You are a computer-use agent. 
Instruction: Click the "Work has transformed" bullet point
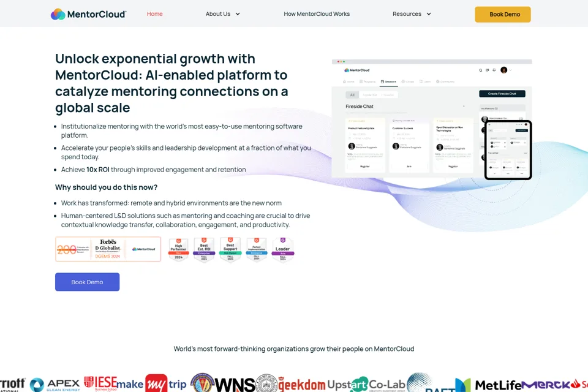coord(171,203)
